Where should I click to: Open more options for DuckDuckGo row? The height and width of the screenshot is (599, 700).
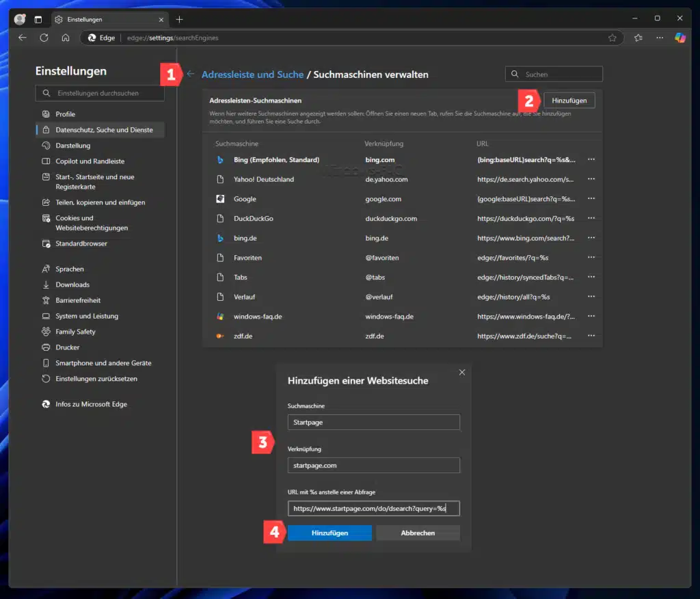pos(591,218)
